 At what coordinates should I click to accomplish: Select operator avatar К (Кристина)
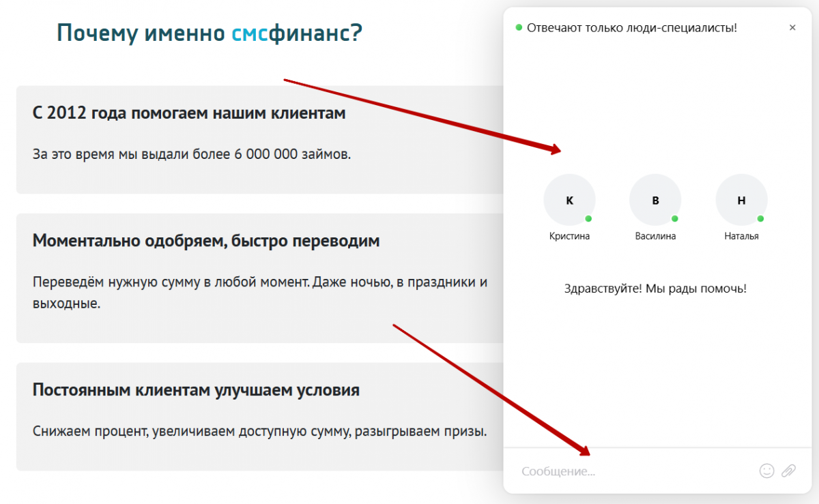tap(569, 200)
